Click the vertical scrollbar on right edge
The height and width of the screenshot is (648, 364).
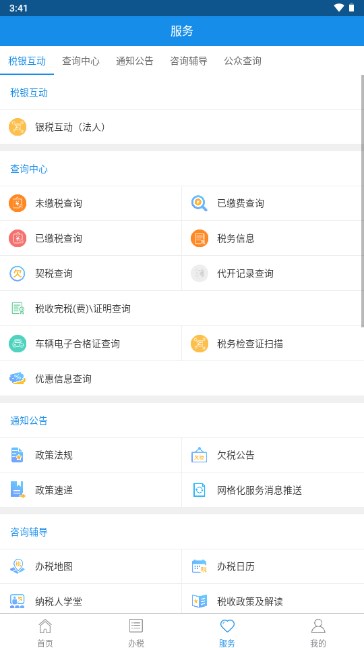pyautogui.click(x=362, y=200)
